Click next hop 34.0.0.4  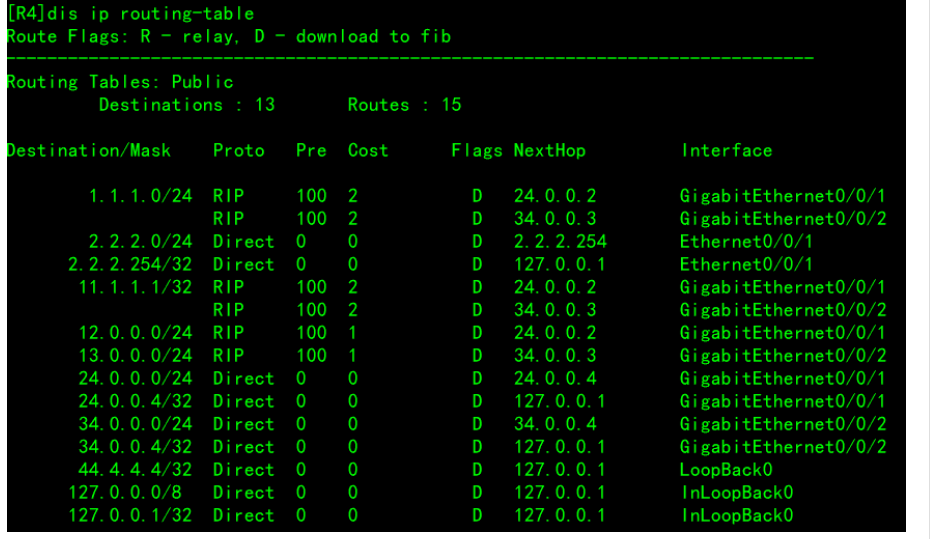[555, 425]
